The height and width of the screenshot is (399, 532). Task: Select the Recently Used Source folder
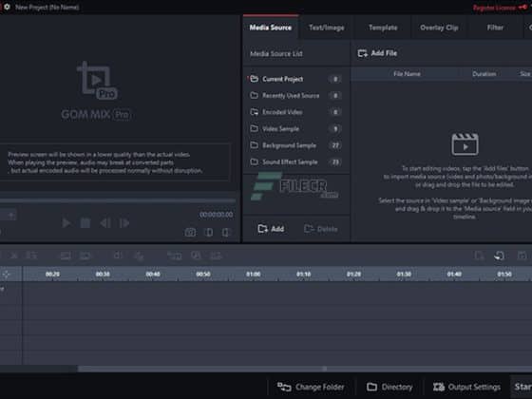point(294,96)
